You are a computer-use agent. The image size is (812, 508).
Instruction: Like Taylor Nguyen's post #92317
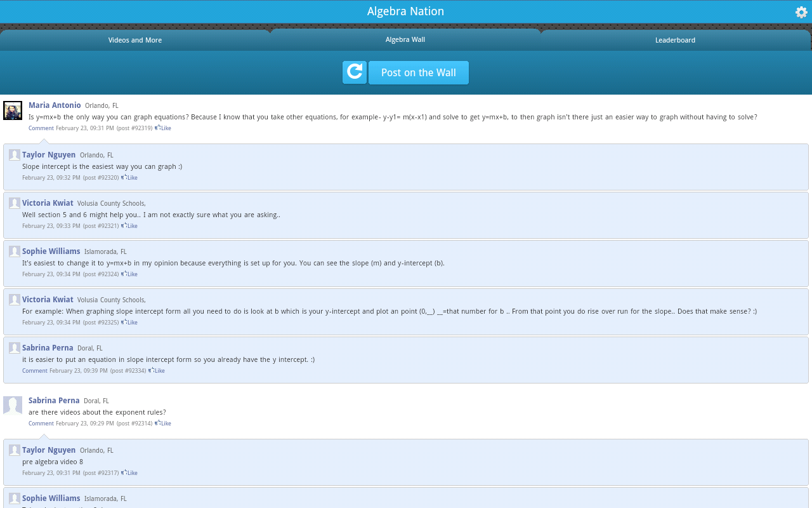129,473
